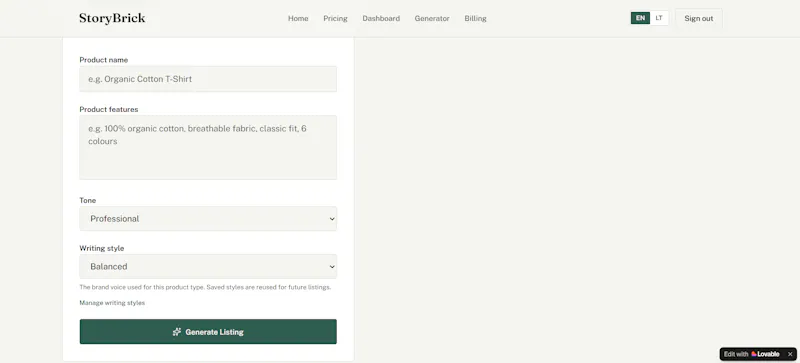800x363 pixels.
Task: Open the Dashboard nav item
Action: (381, 18)
